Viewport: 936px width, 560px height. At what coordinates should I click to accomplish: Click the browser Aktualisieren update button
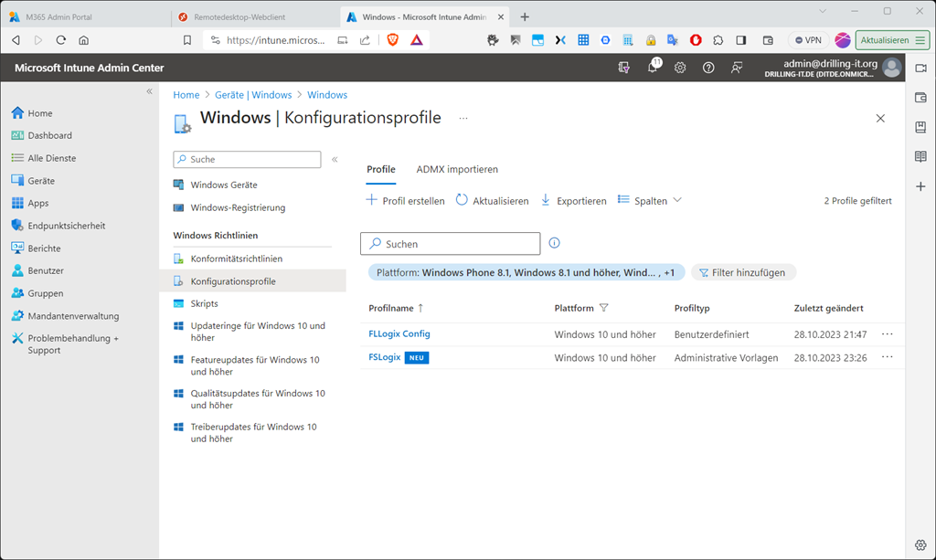892,40
